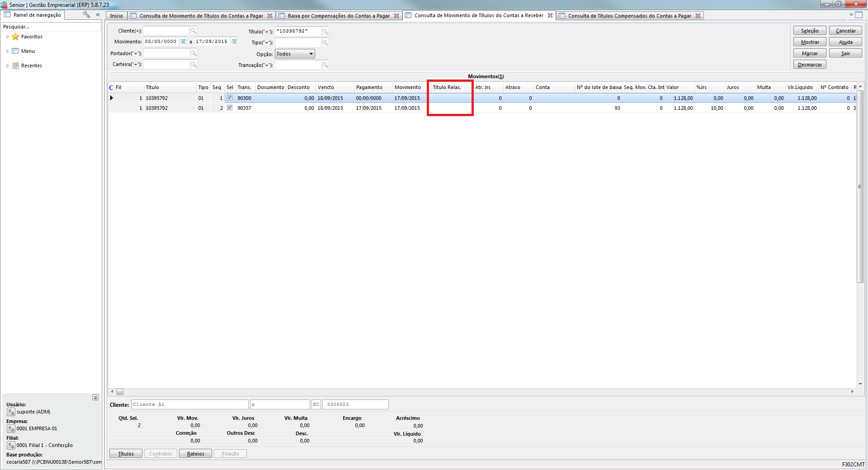
Task: Click the vertical scrollbar of the grid
Action: click(x=860, y=188)
